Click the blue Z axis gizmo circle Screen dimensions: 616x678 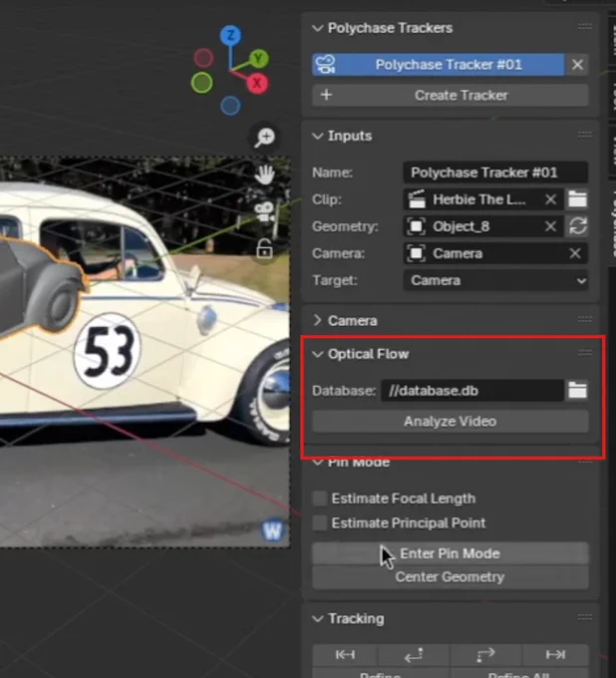pos(230,36)
